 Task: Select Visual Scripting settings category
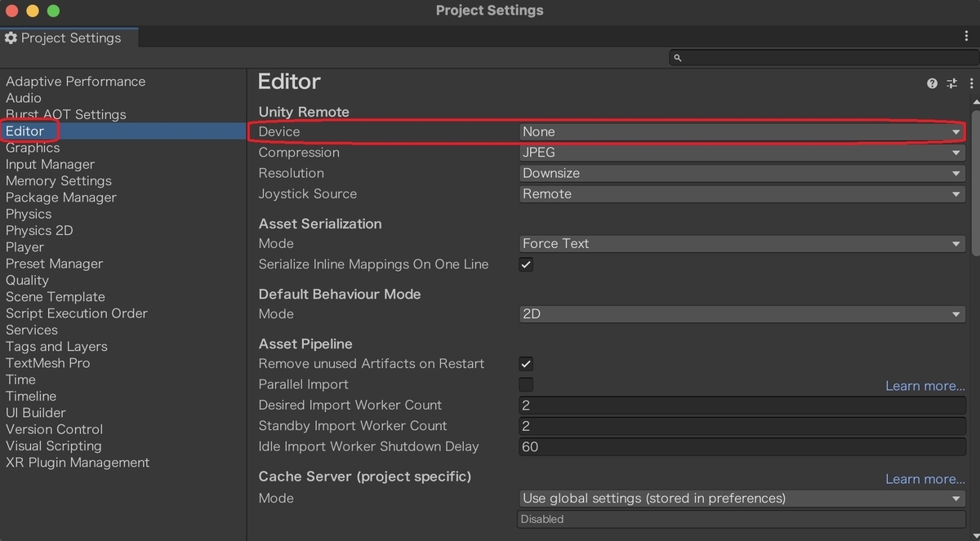pos(54,446)
